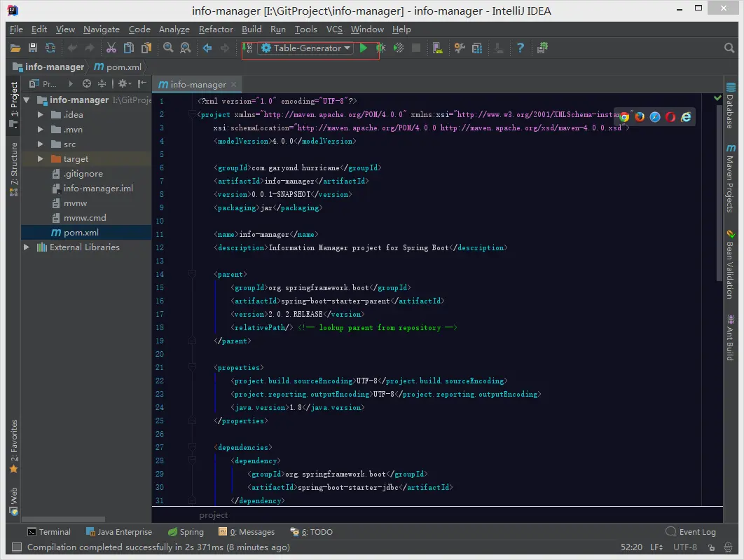Open Search Everywhere magnifier at top right
Viewport: 744px width, 560px height.
click(x=729, y=48)
